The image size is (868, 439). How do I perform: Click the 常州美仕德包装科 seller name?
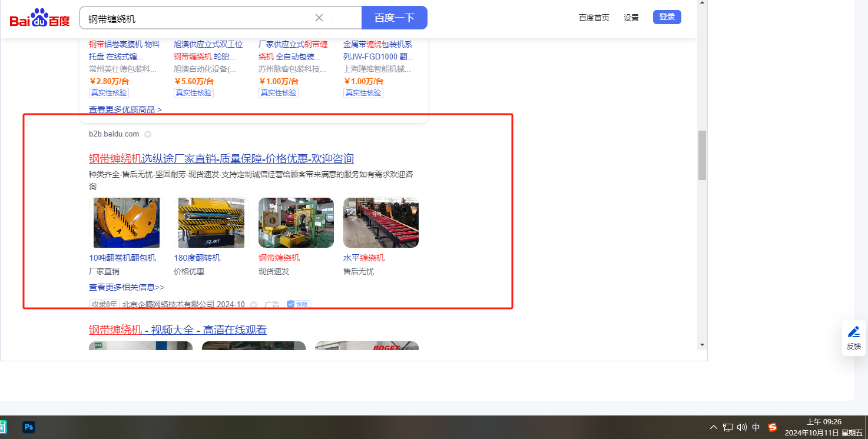point(123,69)
